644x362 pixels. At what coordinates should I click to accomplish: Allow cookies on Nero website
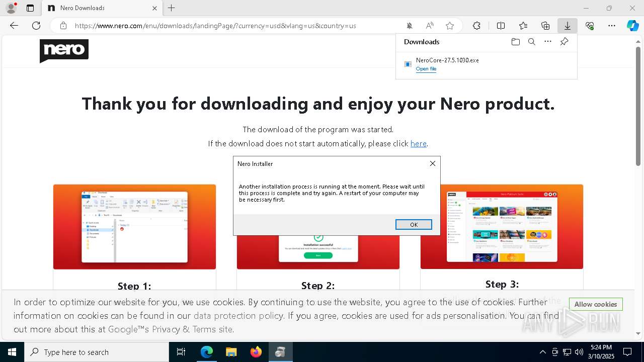pos(596,304)
